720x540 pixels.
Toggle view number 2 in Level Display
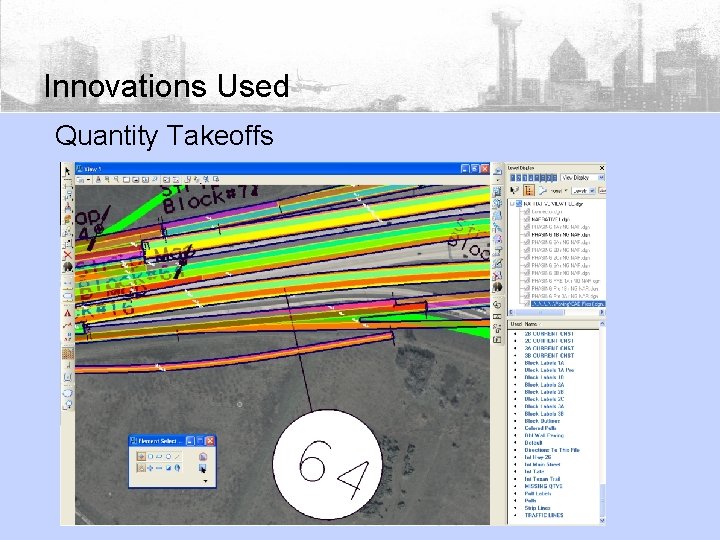(x=519, y=178)
